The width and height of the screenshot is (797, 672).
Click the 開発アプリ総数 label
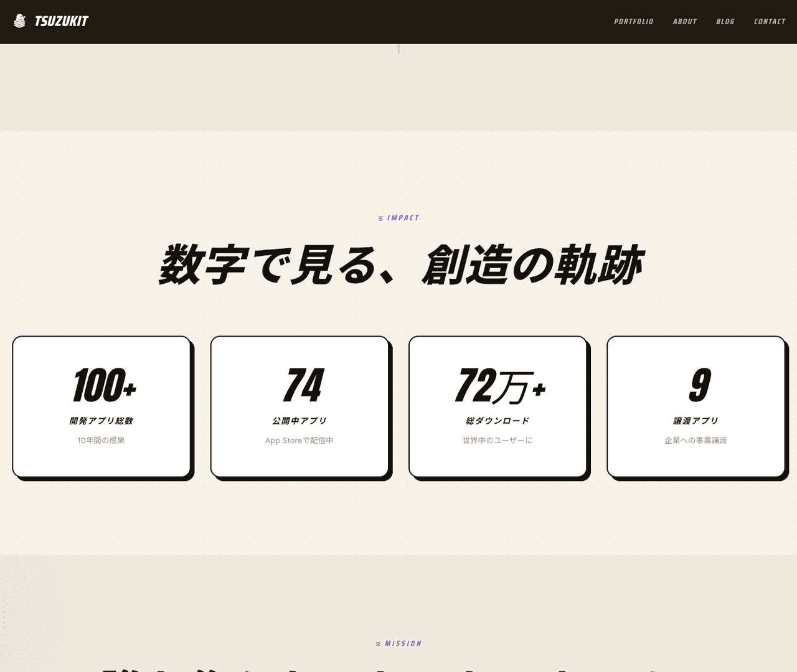[x=101, y=421]
